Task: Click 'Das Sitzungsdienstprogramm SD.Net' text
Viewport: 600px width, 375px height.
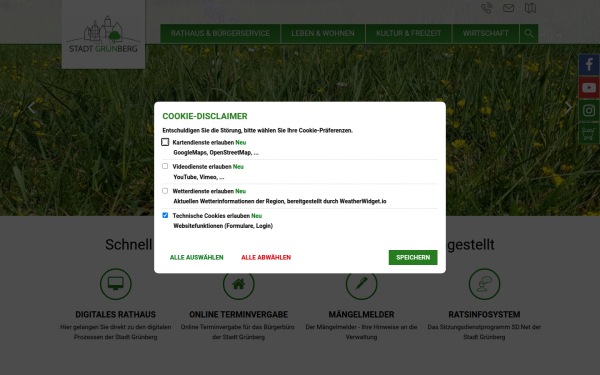Action: click(484, 332)
